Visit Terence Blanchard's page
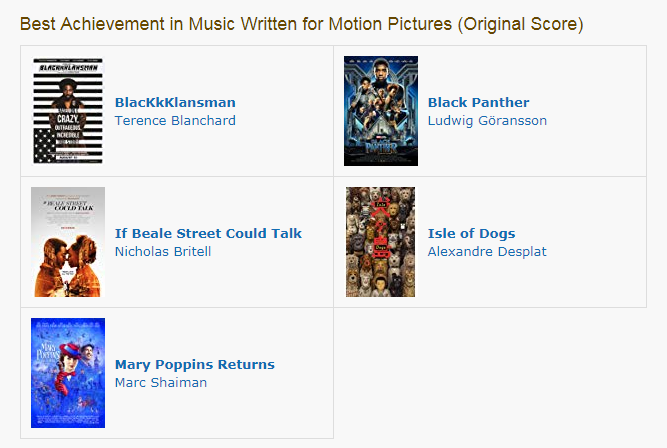 [x=175, y=121]
